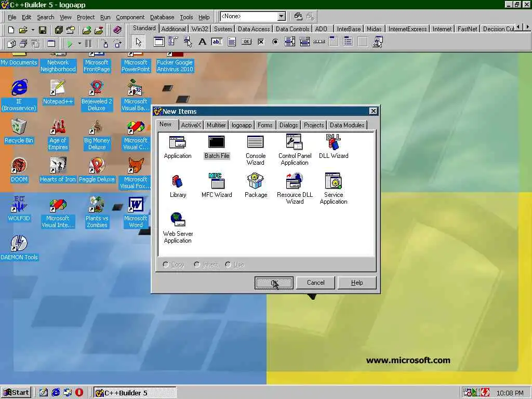Click the green Run arrow icon

(70, 44)
